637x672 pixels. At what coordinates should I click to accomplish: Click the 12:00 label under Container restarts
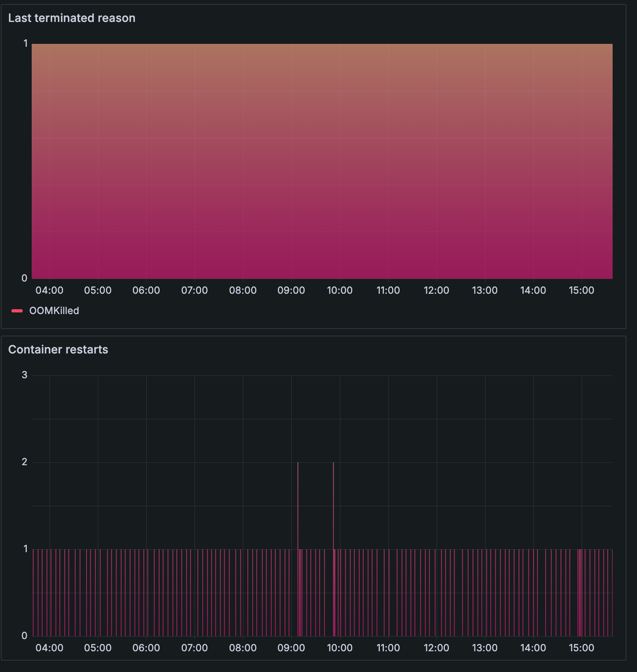[x=436, y=648]
